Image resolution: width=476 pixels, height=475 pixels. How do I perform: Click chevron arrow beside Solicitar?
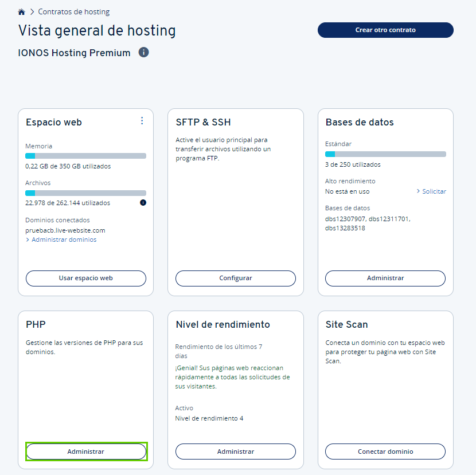[418, 191]
